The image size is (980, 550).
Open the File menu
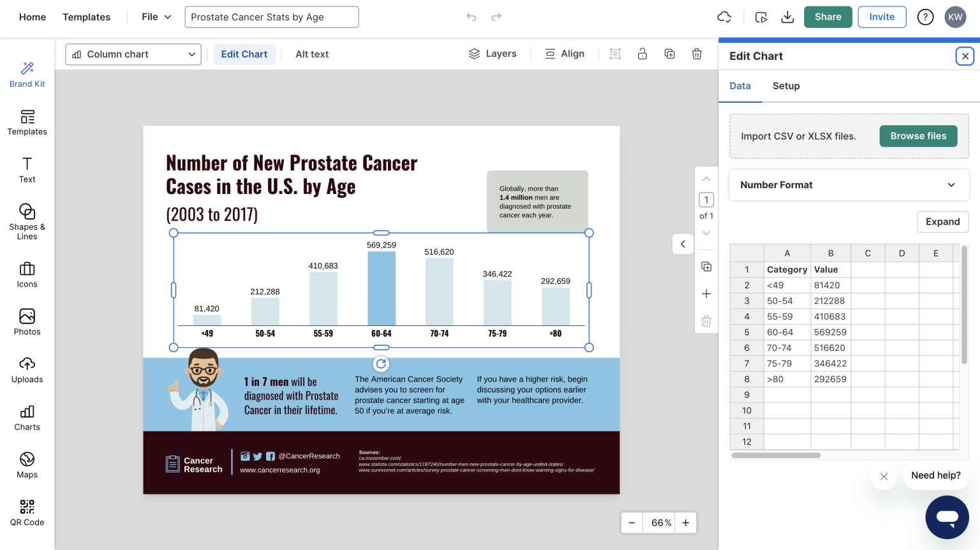[x=155, y=17]
